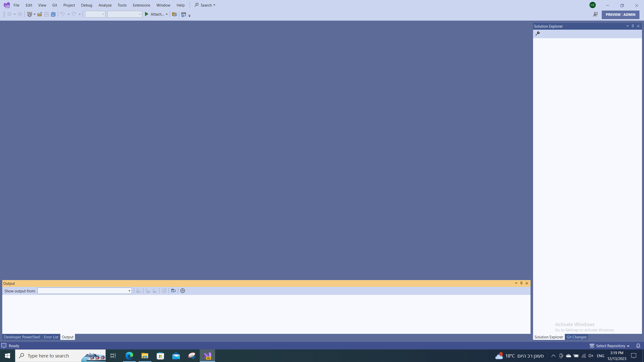
Task: Open the Attach button dropdown arrow
Action: point(167,14)
